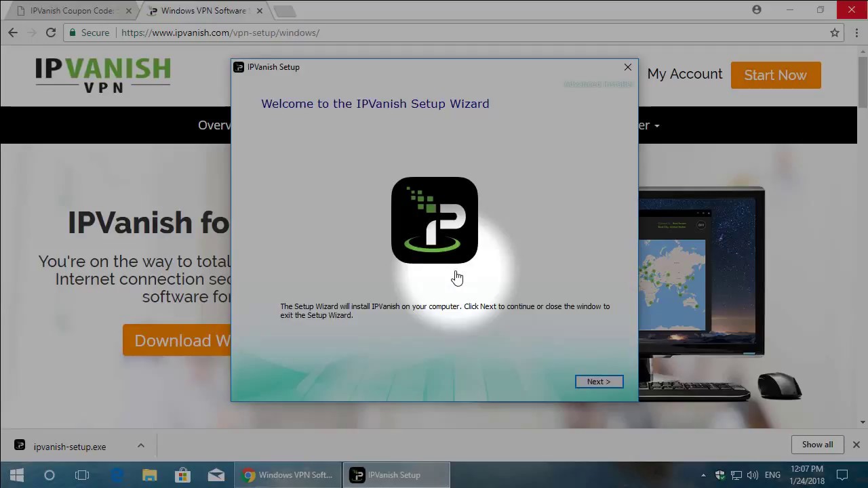Open the Mail app from the taskbar
Image resolution: width=868 pixels, height=488 pixels.
click(x=216, y=475)
